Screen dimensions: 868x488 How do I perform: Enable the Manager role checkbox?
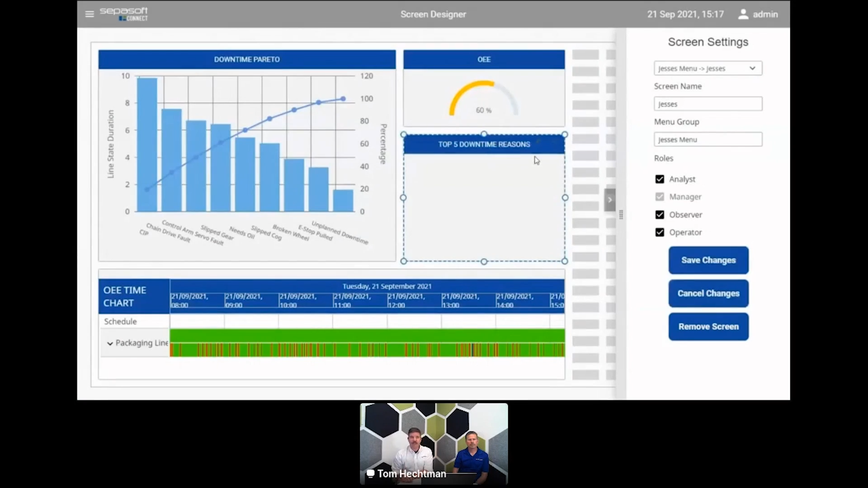(x=660, y=197)
